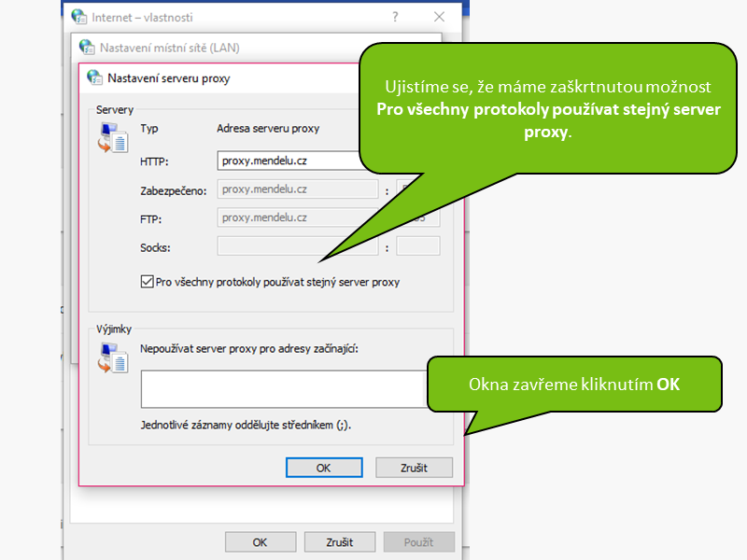Click the icon beside Nastavení místní sítě (LAN) title
The width and height of the screenshot is (747, 560).
[87, 47]
